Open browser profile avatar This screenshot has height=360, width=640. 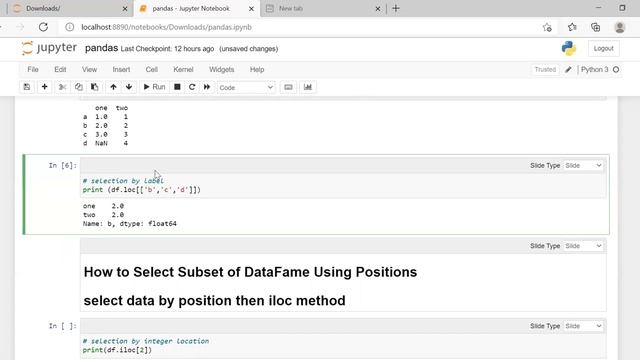pos(620,27)
